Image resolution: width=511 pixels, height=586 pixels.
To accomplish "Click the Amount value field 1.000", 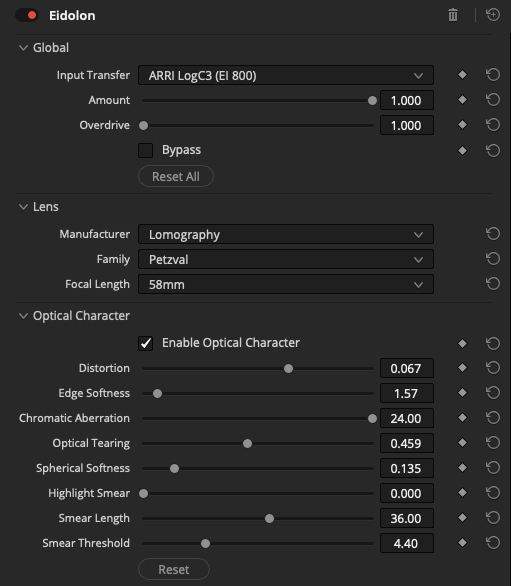I will (x=407, y=100).
